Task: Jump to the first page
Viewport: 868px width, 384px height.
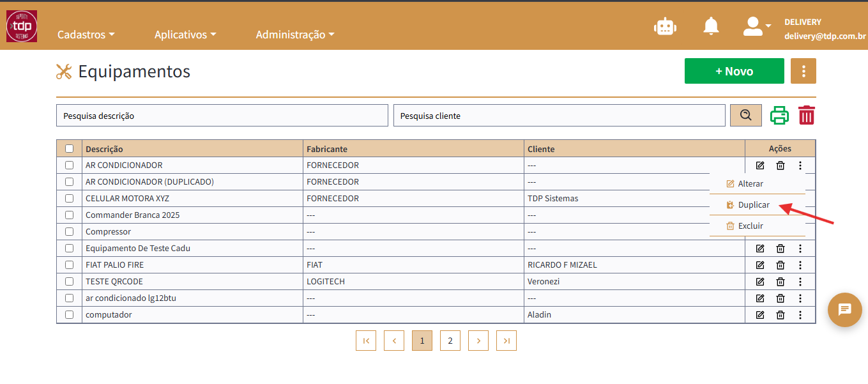Action: pyautogui.click(x=366, y=341)
